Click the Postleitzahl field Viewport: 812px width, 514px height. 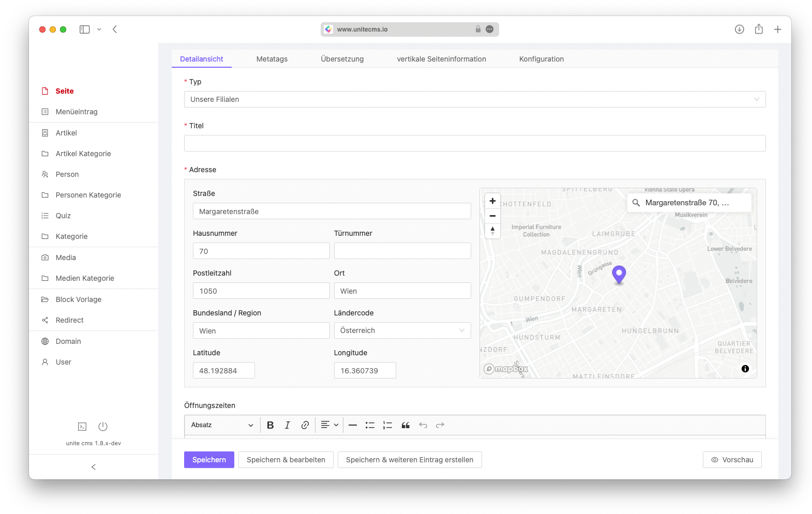[261, 291]
